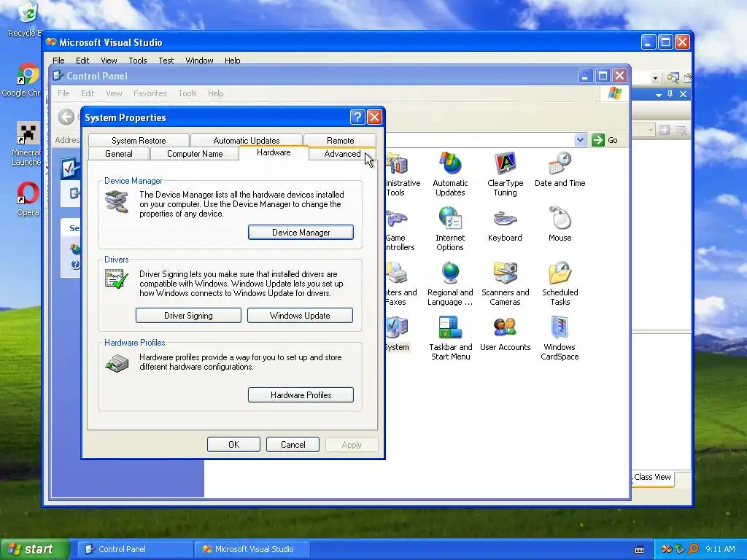Screen dimensions: 747x560
Task: Click Microsoft Visual Studio taskbar button
Action: (x=252, y=549)
